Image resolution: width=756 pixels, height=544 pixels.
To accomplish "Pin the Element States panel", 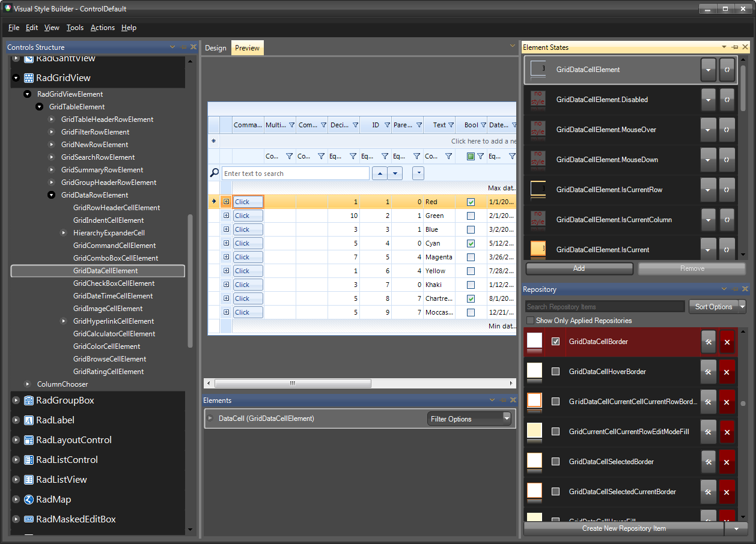I will pos(735,47).
